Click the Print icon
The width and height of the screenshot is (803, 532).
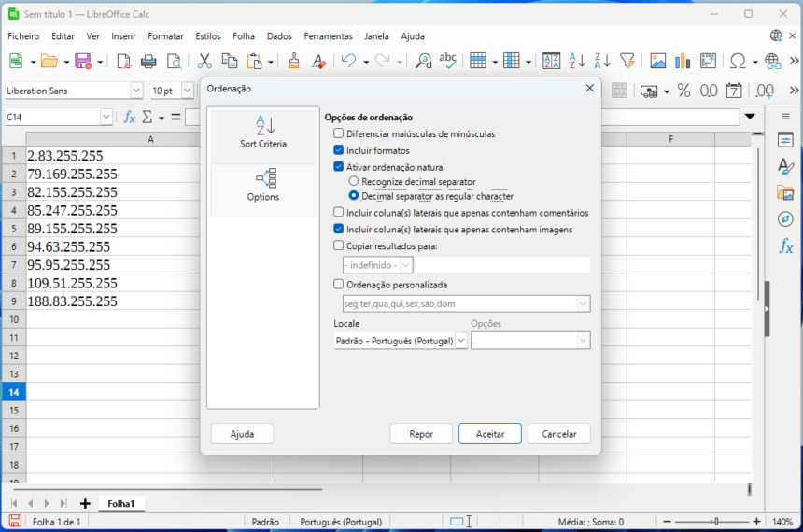[x=148, y=62]
